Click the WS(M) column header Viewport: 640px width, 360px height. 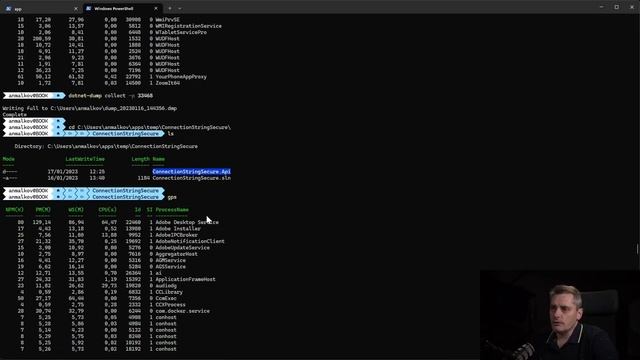coord(76,210)
